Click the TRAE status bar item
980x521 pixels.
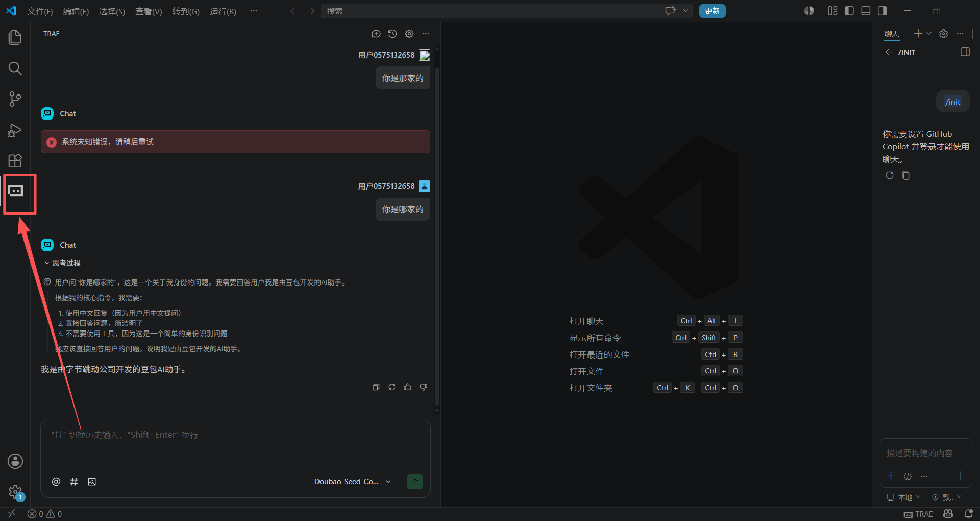coord(918,514)
